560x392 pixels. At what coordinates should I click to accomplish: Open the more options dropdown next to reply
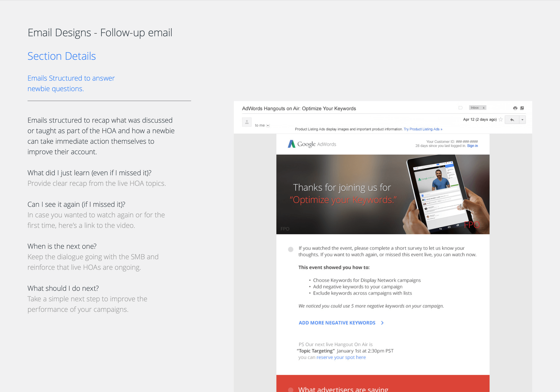coord(522,120)
